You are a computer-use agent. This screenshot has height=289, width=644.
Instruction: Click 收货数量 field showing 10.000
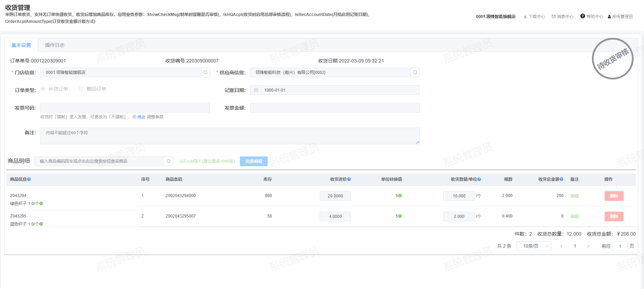tap(459, 196)
